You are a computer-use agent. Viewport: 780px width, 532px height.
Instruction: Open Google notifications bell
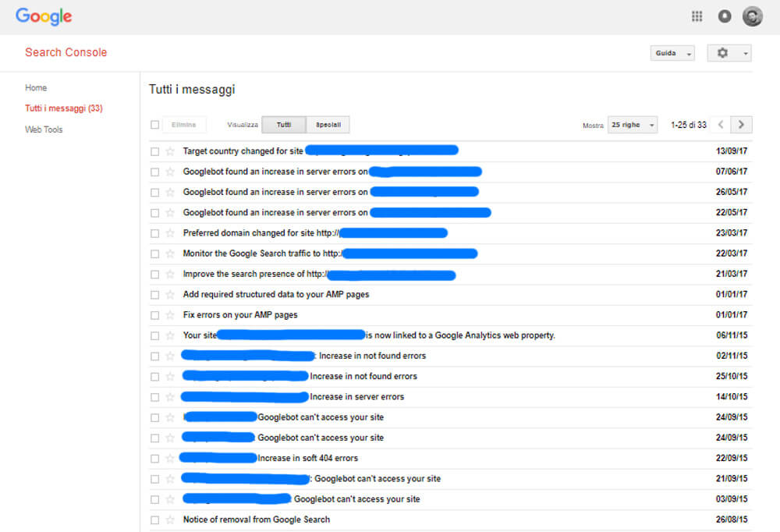click(x=725, y=16)
